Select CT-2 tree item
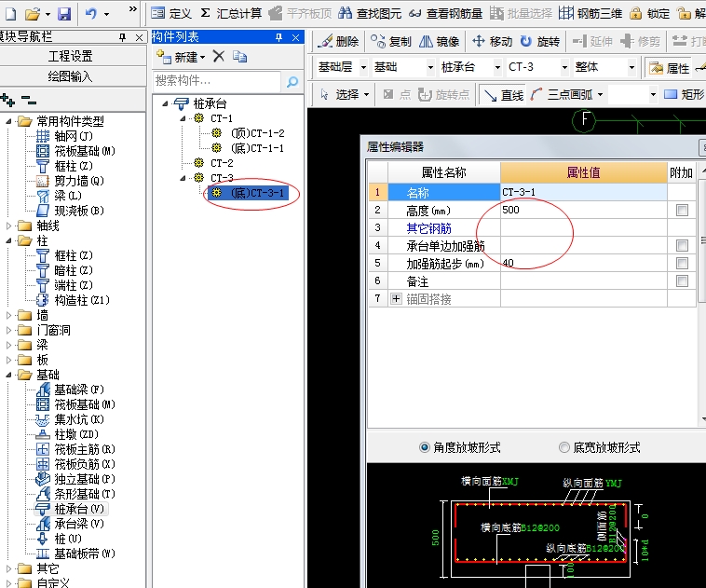Screen dimensions: 706x588 pyautogui.click(x=222, y=163)
